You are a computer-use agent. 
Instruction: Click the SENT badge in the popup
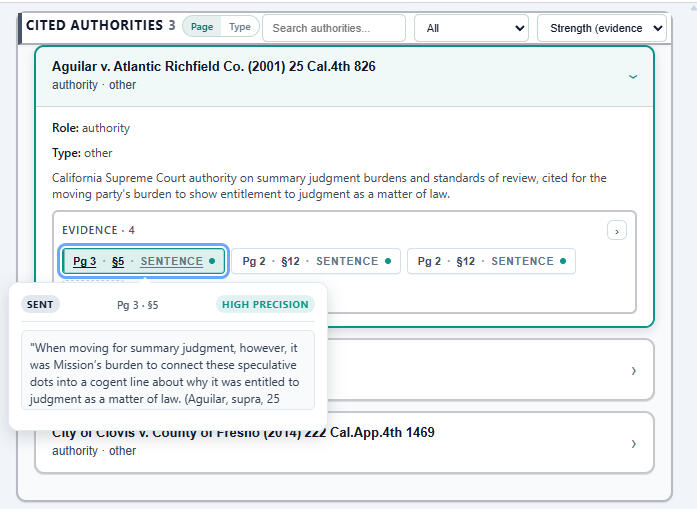tap(41, 304)
